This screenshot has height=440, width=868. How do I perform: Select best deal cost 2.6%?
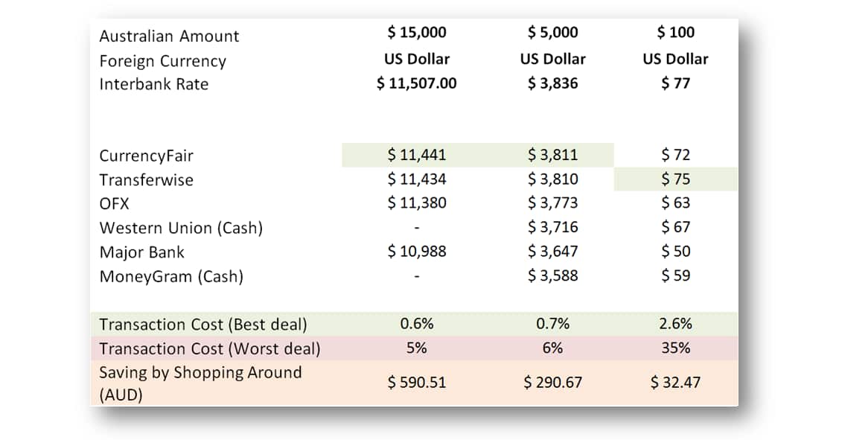coord(675,324)
